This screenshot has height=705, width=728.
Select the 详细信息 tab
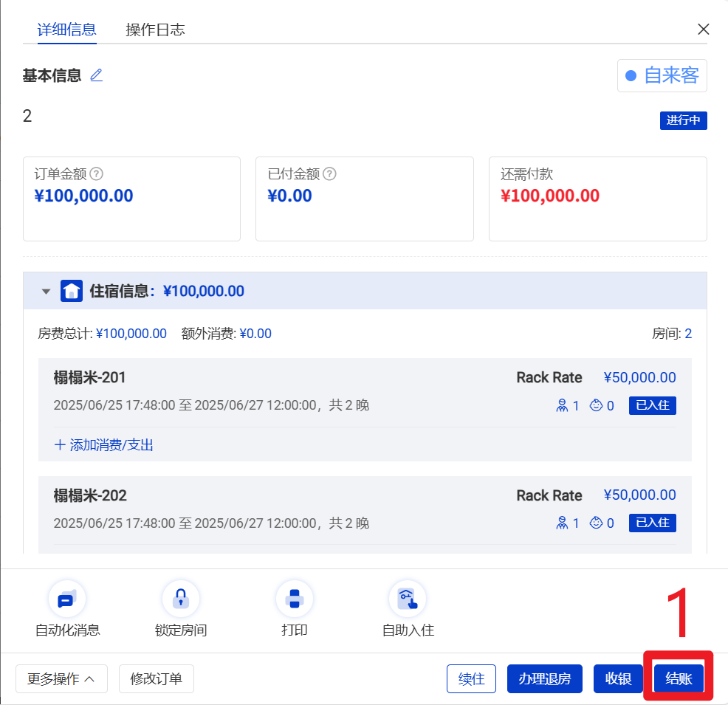pyautogui.click(x=67, y=30)
